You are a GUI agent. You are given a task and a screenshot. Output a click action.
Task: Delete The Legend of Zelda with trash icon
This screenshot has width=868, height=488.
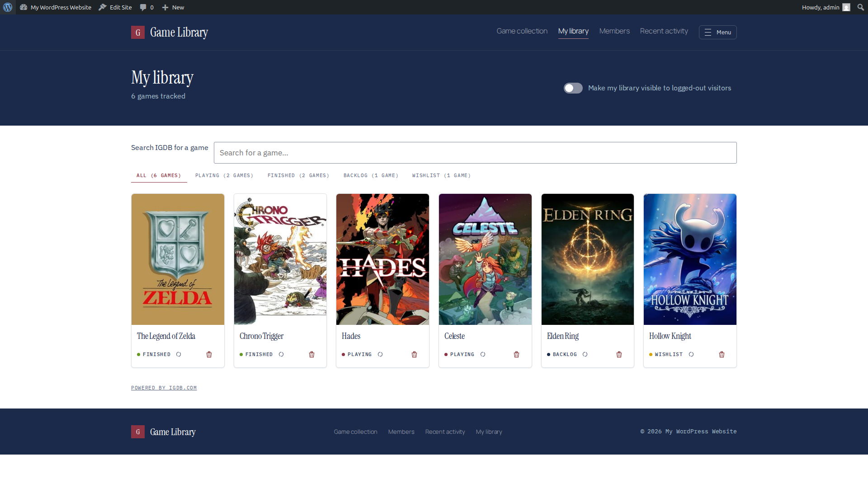(209, 354)
